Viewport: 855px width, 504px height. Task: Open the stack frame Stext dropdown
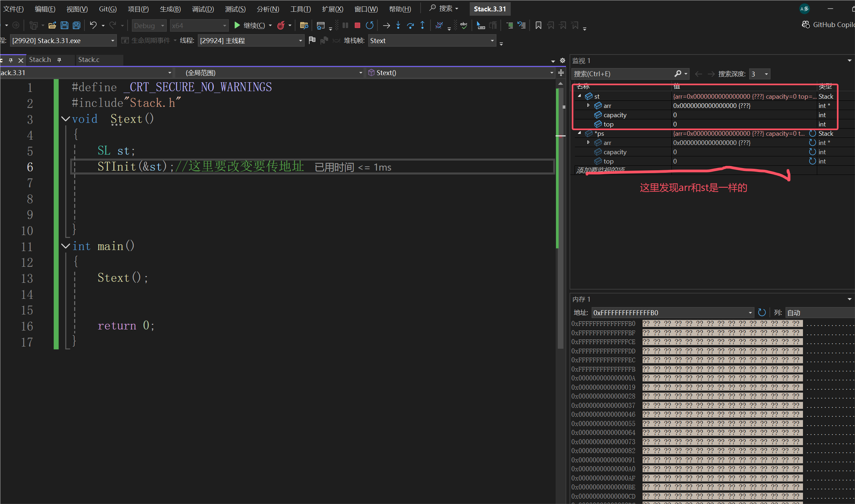(492, 41)
